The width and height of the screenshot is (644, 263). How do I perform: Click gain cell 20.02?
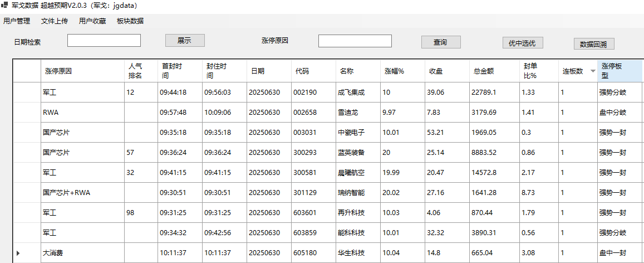pyautogui.click(x=402, y=193)
